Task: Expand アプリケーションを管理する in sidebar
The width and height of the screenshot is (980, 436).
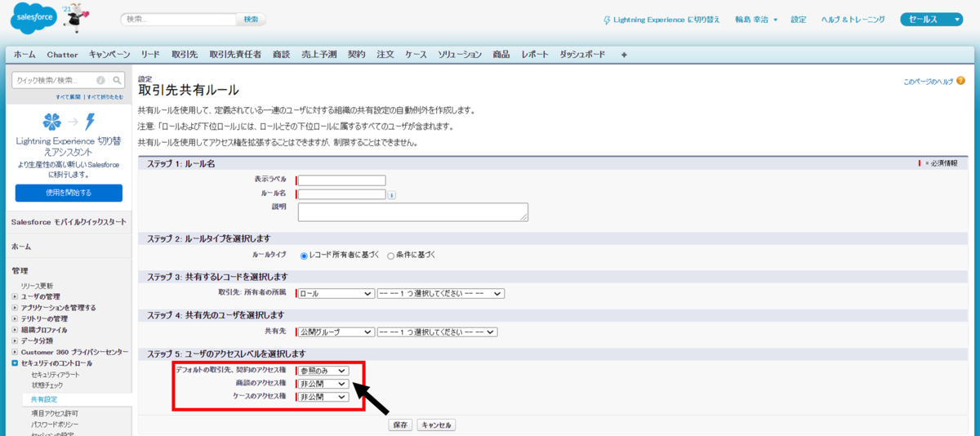Action: 15,308
